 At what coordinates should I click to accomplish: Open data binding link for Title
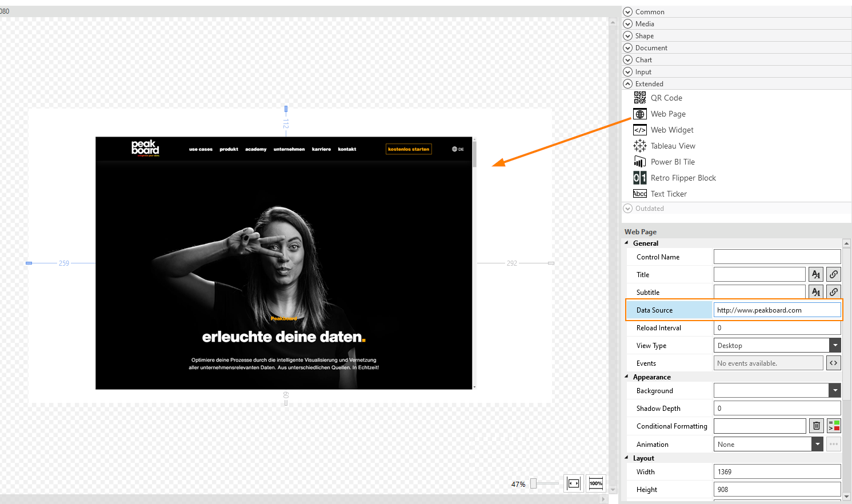834,274
